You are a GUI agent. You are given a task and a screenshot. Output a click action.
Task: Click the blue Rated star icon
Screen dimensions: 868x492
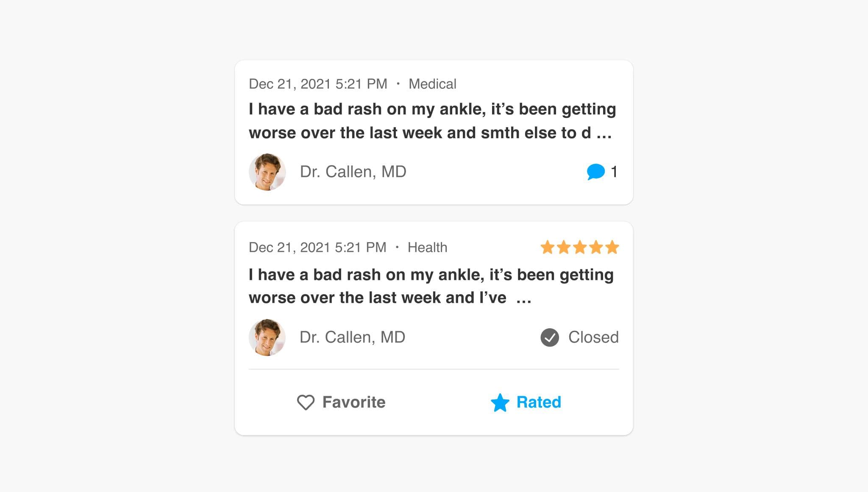(500, 403)
